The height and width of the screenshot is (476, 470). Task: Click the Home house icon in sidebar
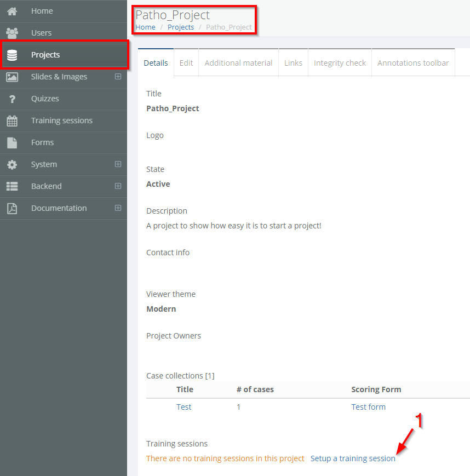click(12, 11)
